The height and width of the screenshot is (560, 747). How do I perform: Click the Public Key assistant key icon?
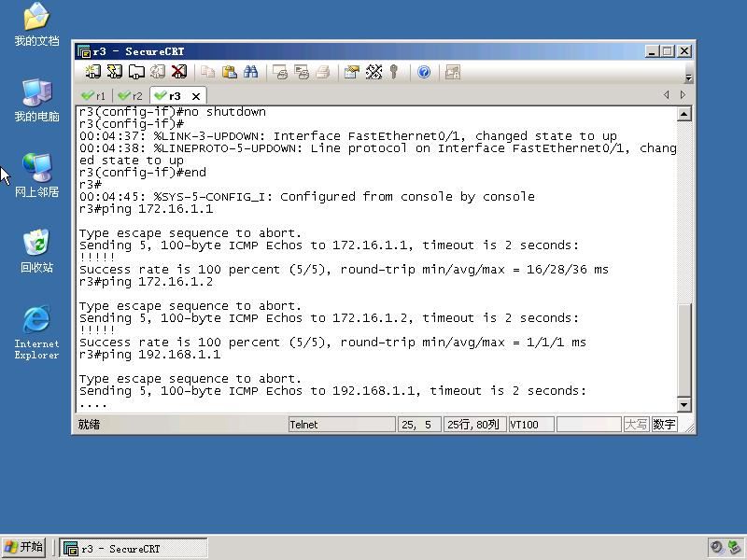tap(393, 72)
